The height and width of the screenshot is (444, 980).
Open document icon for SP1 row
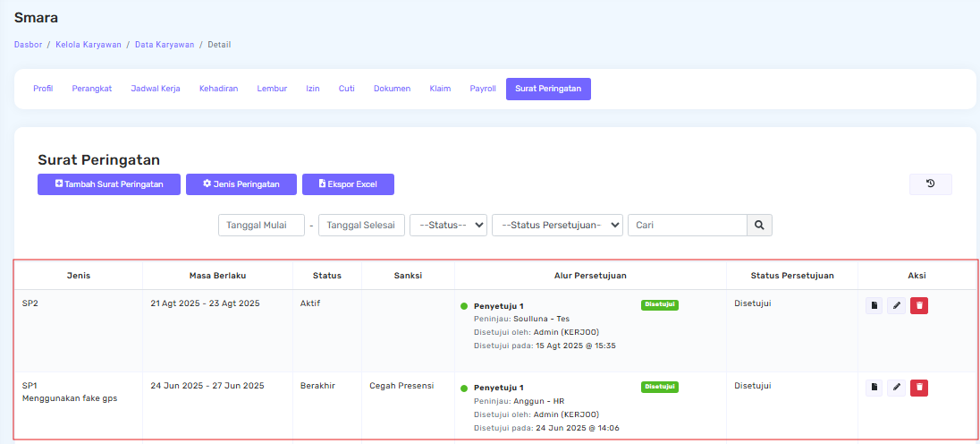coord(874,388)
